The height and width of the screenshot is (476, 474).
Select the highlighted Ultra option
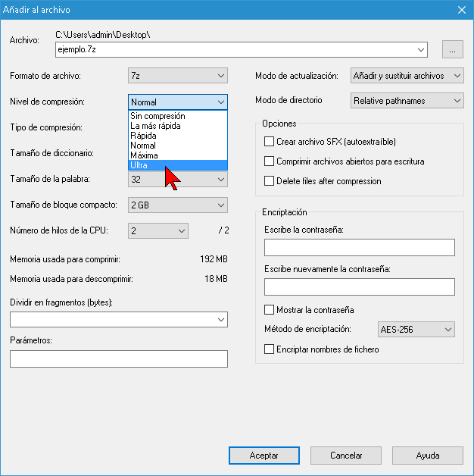click(178, 165)
